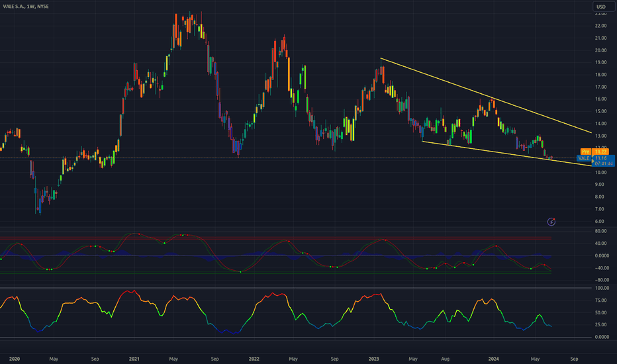
Task: Click the 7.00 price axis label
Action: coord(600,209)
